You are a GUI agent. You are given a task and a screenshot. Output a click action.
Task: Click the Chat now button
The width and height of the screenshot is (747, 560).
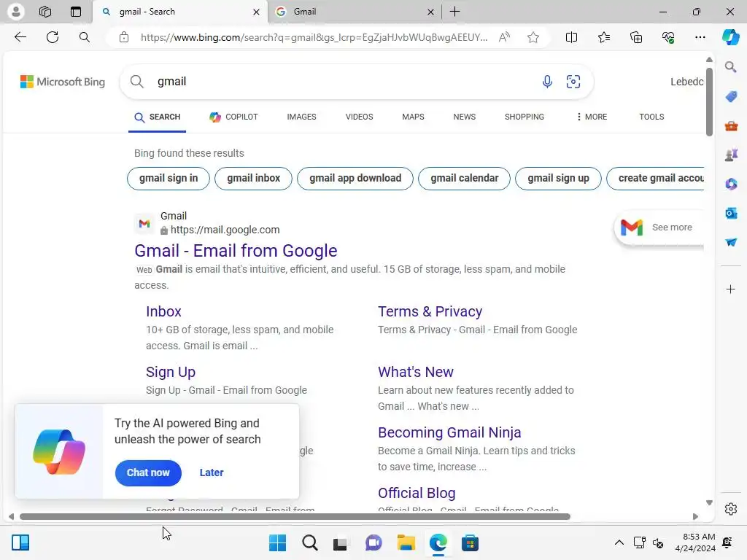point(148,472)
